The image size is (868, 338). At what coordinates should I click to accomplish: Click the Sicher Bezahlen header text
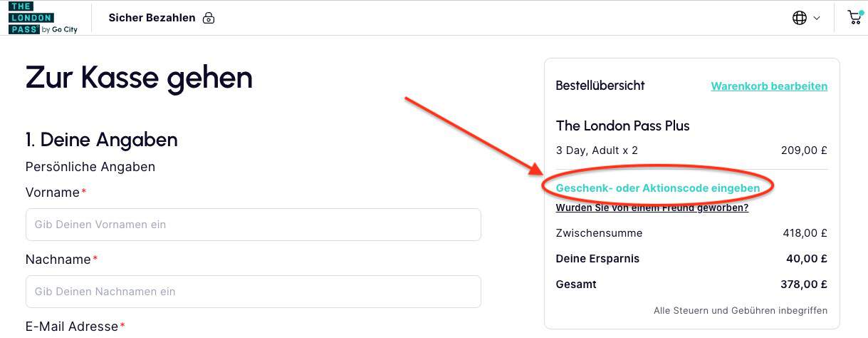coord(152,18)
